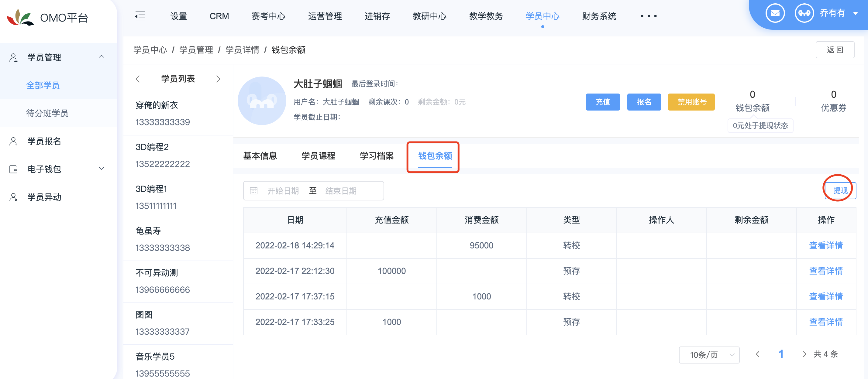Click the 钱包余额 summary value
868x379 pixels.
tap(753, 94)
